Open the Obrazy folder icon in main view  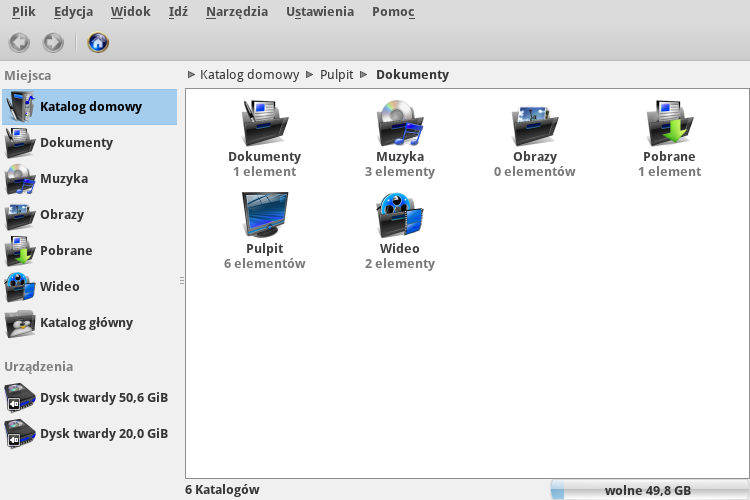(535, 124)
